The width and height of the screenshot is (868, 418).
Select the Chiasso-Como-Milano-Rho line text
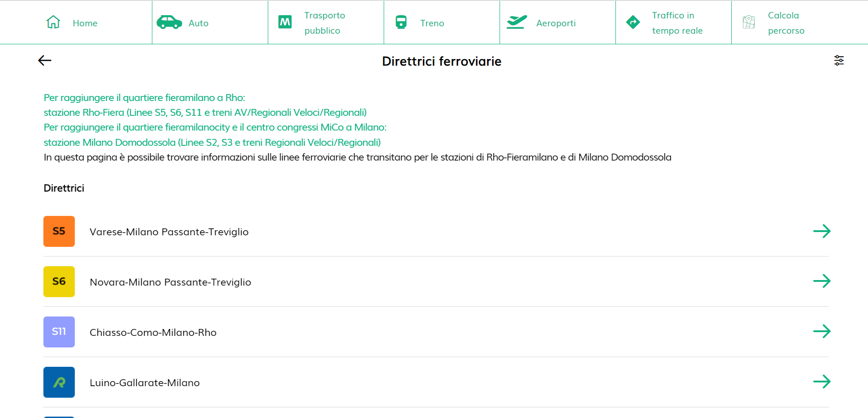pos(153,333)
